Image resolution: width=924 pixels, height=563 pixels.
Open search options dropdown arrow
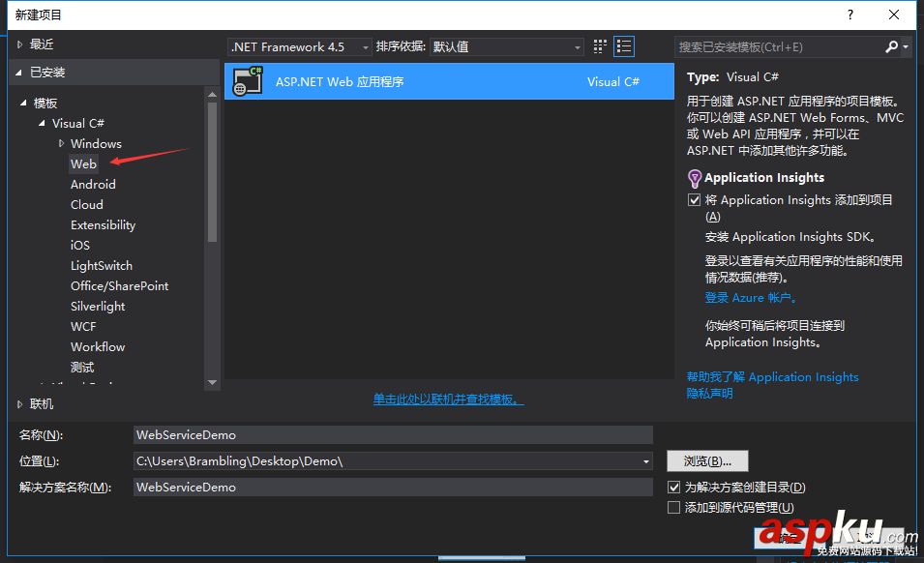point(906,46)
